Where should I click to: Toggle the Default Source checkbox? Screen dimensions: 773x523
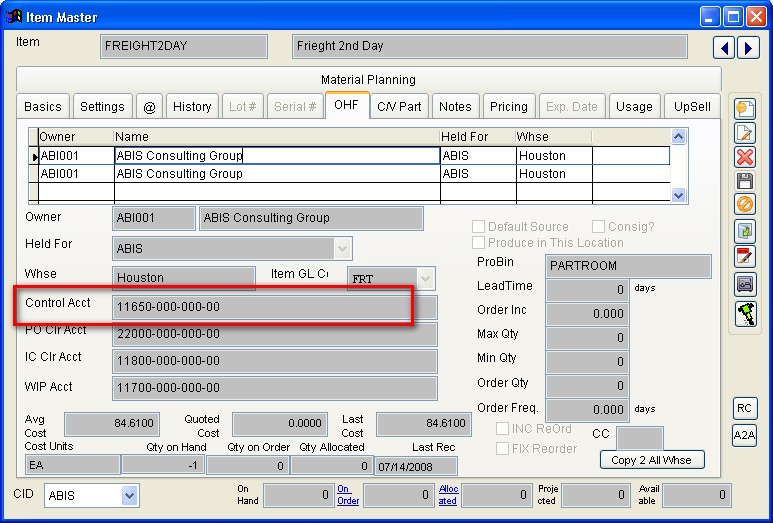coord(479,227)
